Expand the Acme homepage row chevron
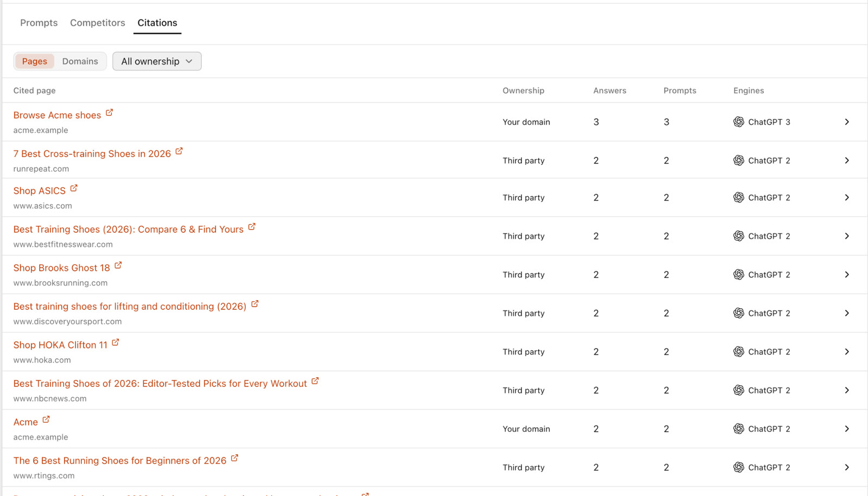 (847, 428)
